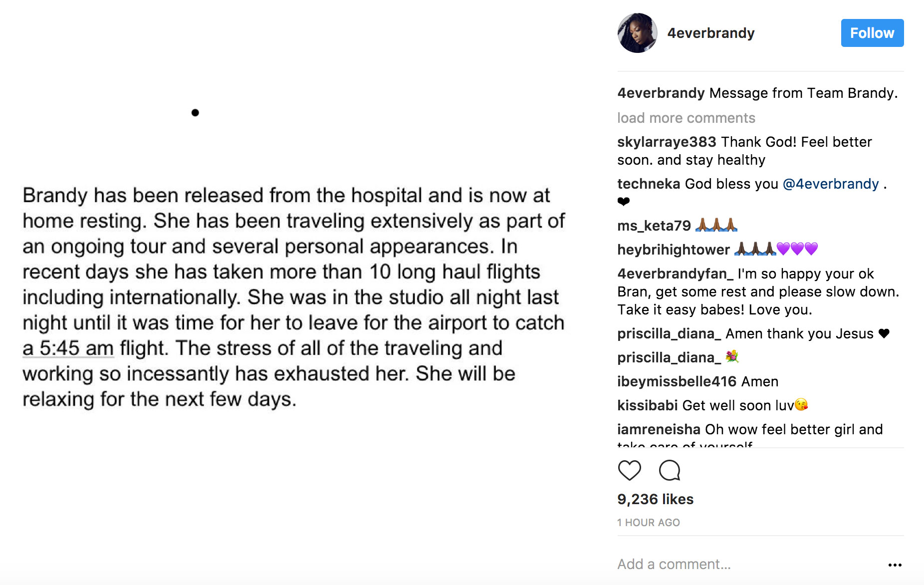The image size is (924, 585).
Task: Go to 4everbrandyfan_ profile
Action: tap(675, 274)
